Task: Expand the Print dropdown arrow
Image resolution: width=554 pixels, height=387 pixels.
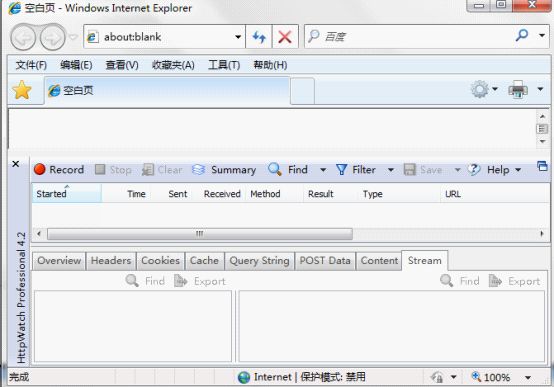Action: pos(540,89)
